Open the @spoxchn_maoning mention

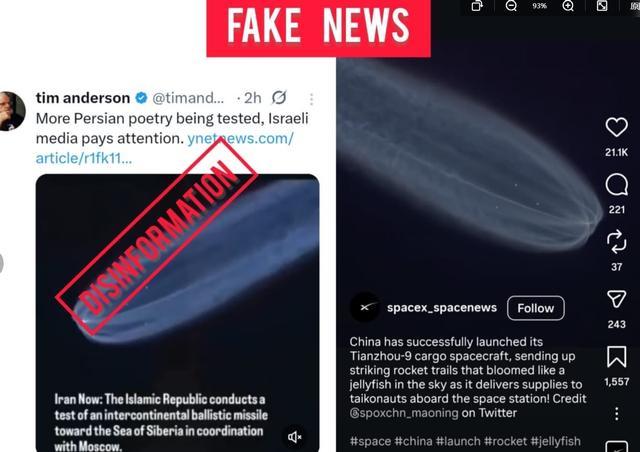coord(404,413)
